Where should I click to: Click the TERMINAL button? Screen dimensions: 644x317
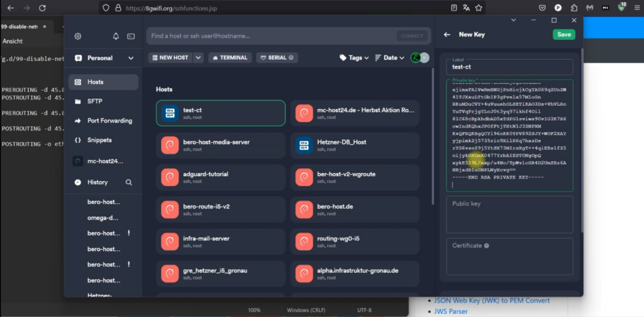(230, 58)
